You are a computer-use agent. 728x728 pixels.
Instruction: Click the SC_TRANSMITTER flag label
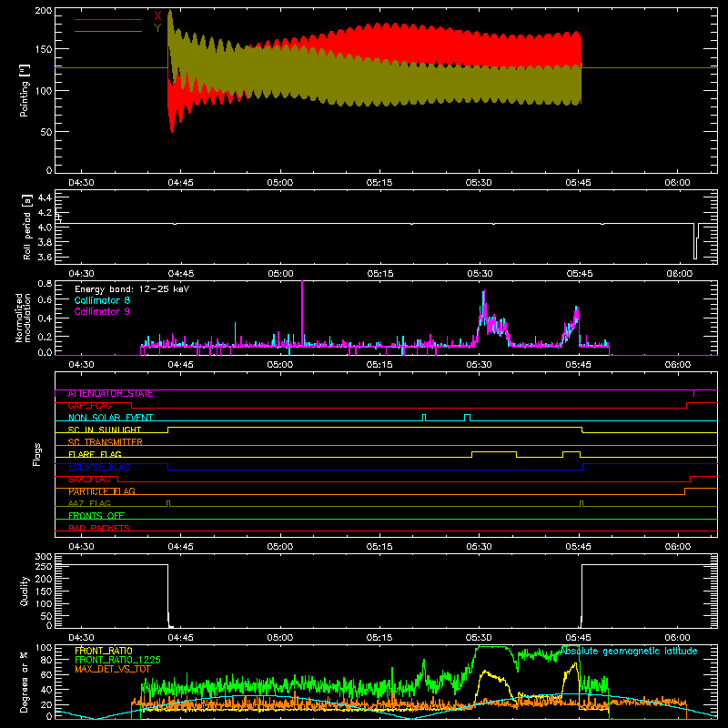(x=106, y=442)
